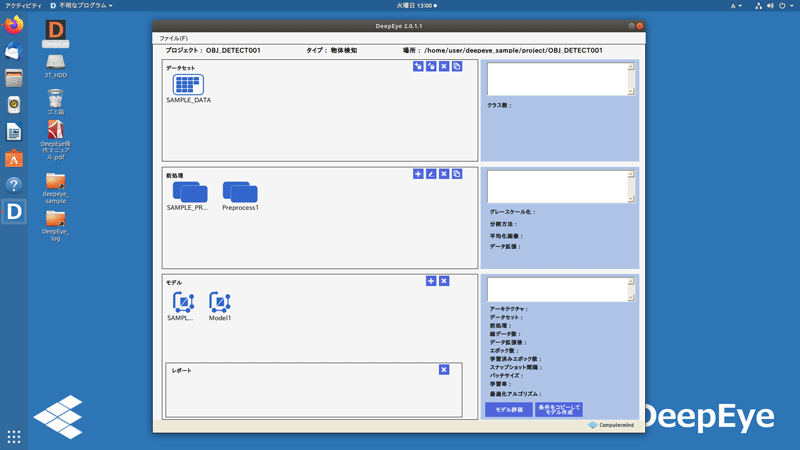Show all applications grid in the dock
800x450 pixels.
click(x=14, y=437)
